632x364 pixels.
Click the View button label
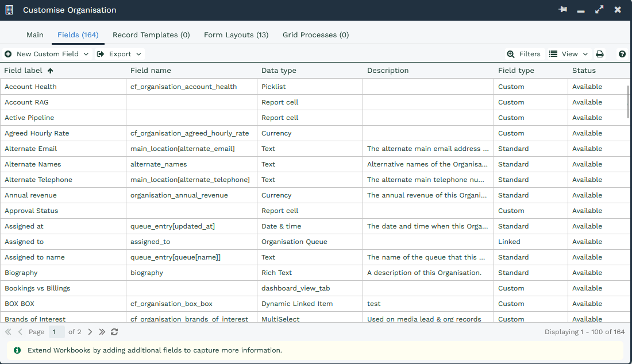(x=569, y=54)
